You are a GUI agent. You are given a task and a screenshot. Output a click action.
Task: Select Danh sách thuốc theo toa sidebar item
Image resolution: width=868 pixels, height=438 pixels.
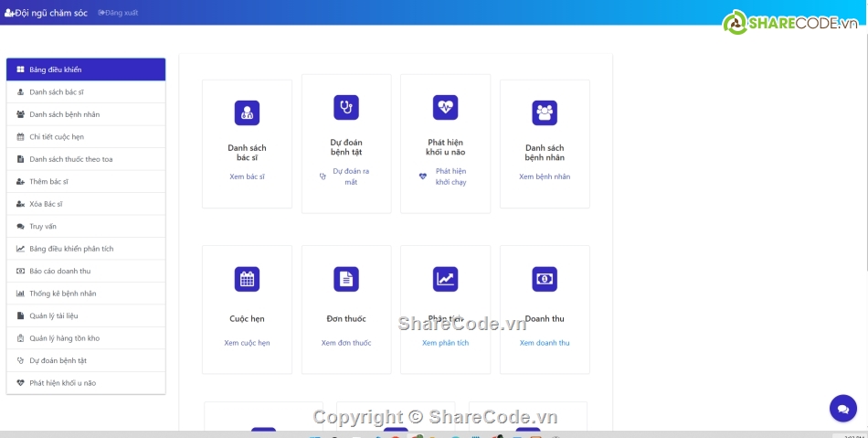(x=86, y=159)
